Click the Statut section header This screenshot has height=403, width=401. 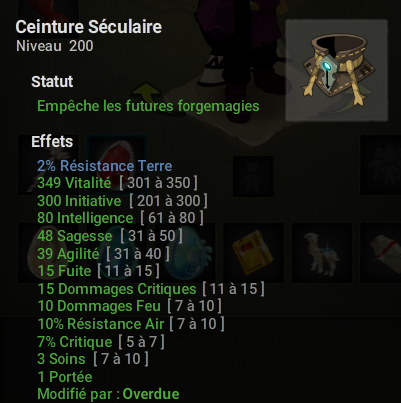coord(52,82)
